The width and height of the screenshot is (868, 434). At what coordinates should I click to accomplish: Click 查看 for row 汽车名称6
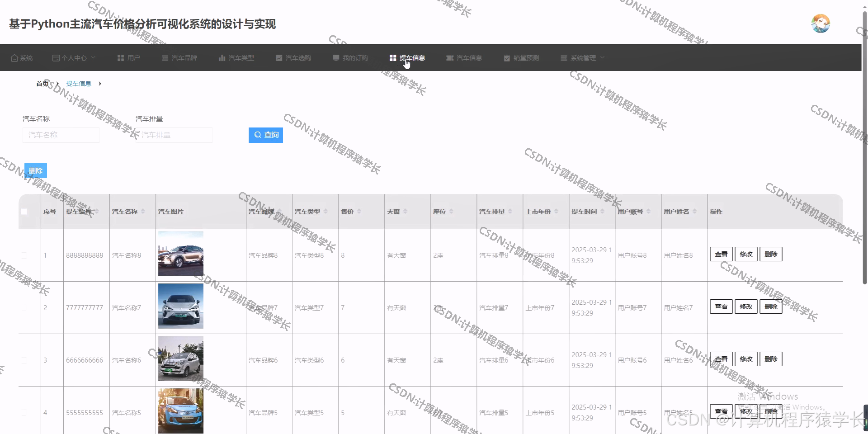pos(721,359)
